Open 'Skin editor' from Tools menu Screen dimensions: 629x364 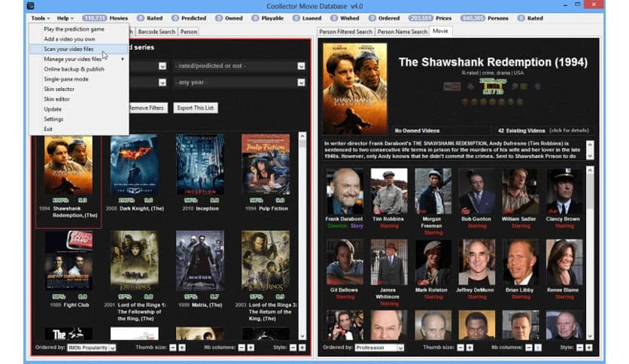pos(79,99)
